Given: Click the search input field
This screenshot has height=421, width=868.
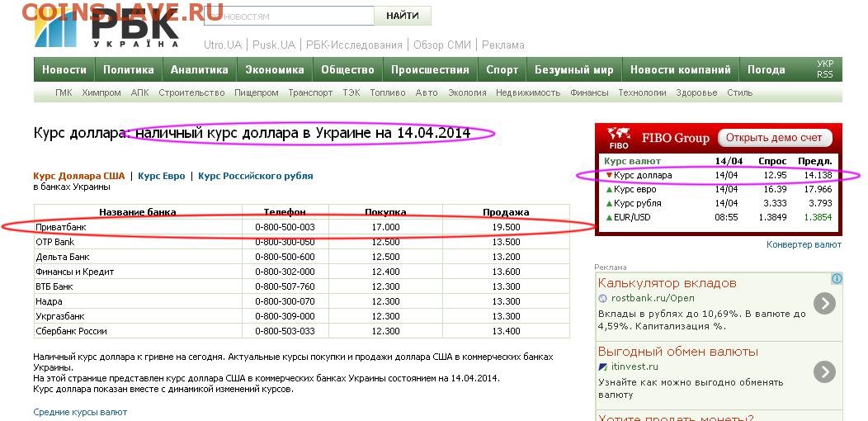Looking at the screenshot, I should (x=289, y=16).
